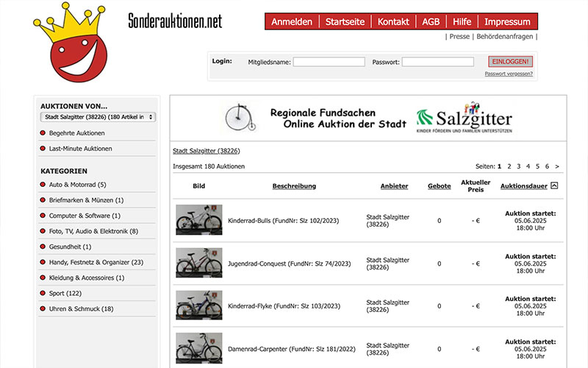The height and width of the screenshot is (368, 588).
Task: Open the AGB menu item
Action: pos(431,22)
